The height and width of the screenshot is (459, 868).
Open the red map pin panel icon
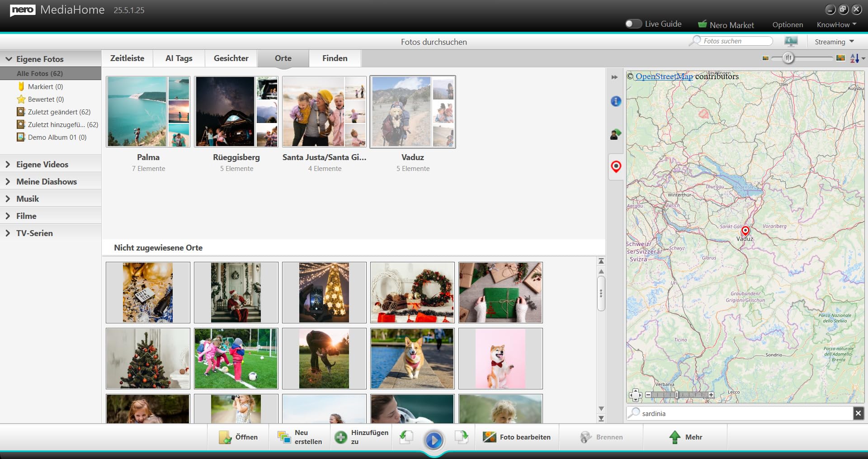click(616, 166)
